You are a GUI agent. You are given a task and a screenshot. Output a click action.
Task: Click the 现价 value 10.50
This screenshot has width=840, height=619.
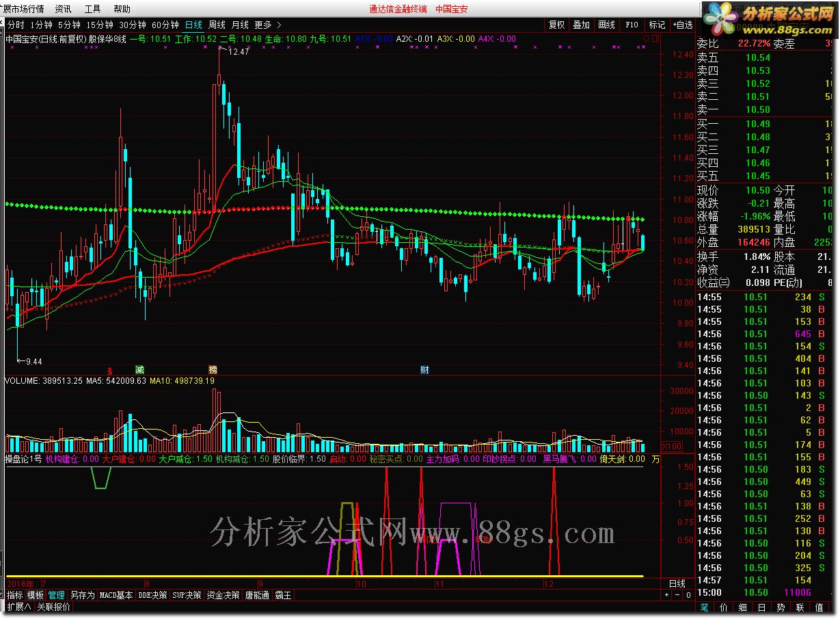(x=757, y=190)
